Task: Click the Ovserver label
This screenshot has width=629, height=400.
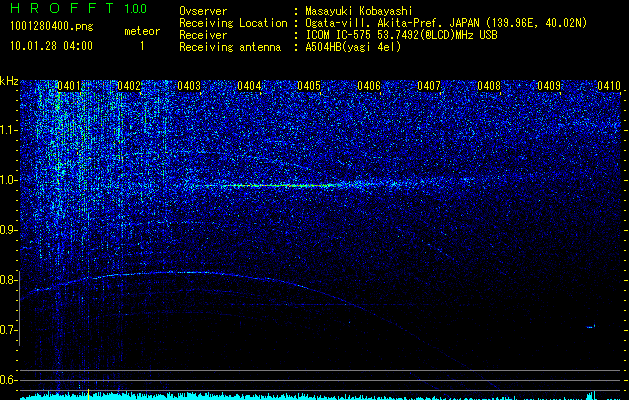Action: (x=203, y=11)
